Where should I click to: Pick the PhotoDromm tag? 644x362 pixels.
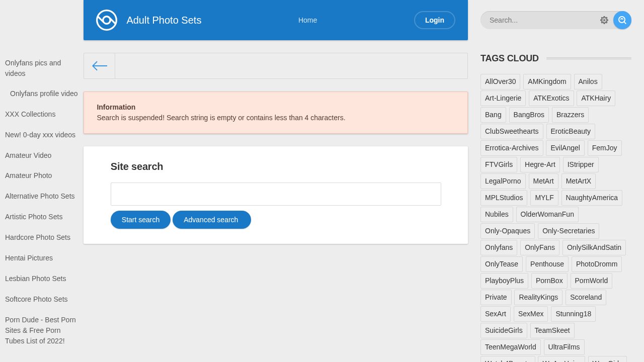click(x=597, y=264)
